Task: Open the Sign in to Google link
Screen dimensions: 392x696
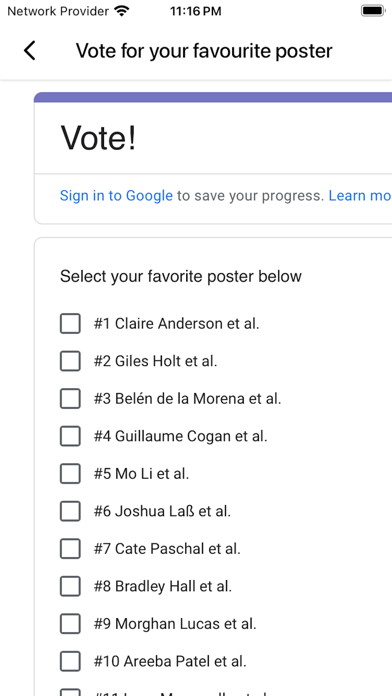Action: click(116, 196)
